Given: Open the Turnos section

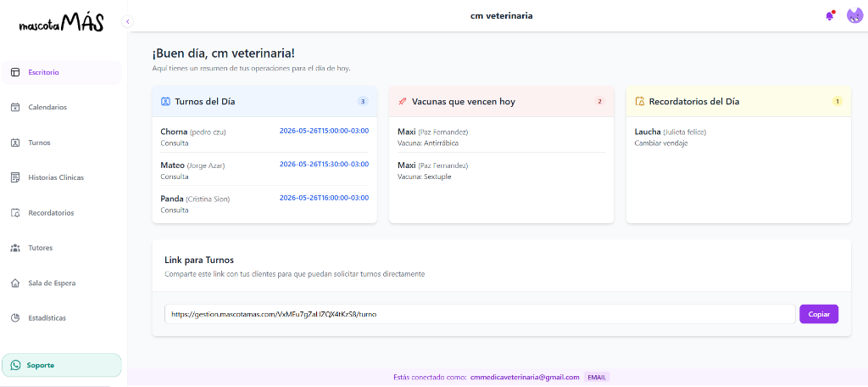Looking at the screenshot, I should 61,143.
